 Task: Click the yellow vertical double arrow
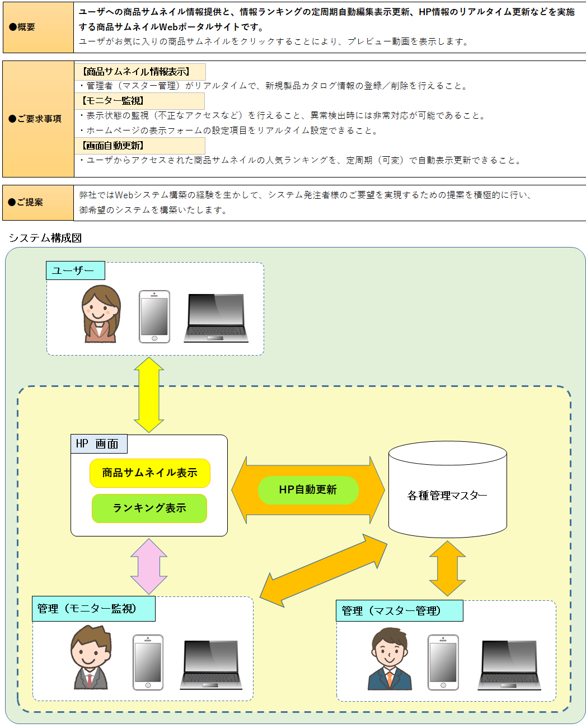click(149, 395)
